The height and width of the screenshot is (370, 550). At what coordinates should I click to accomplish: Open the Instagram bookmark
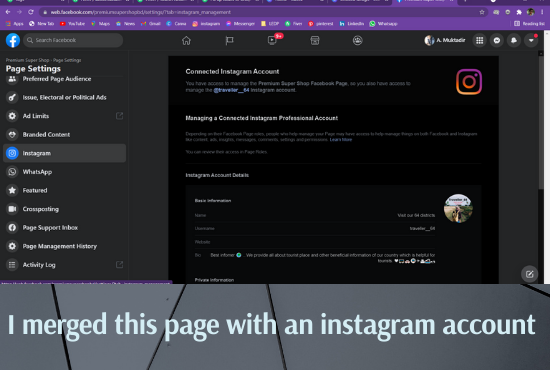click(x=206, y=23)
